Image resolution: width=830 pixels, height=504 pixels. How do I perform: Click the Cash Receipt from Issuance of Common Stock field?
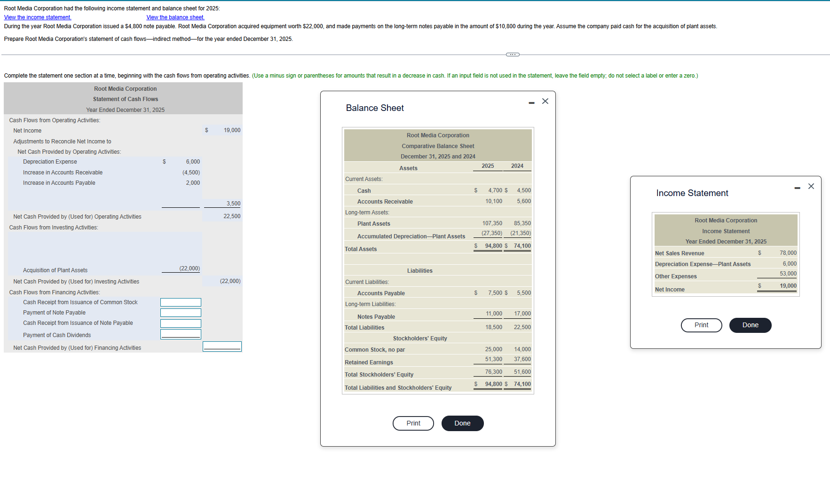click(181, 302)
